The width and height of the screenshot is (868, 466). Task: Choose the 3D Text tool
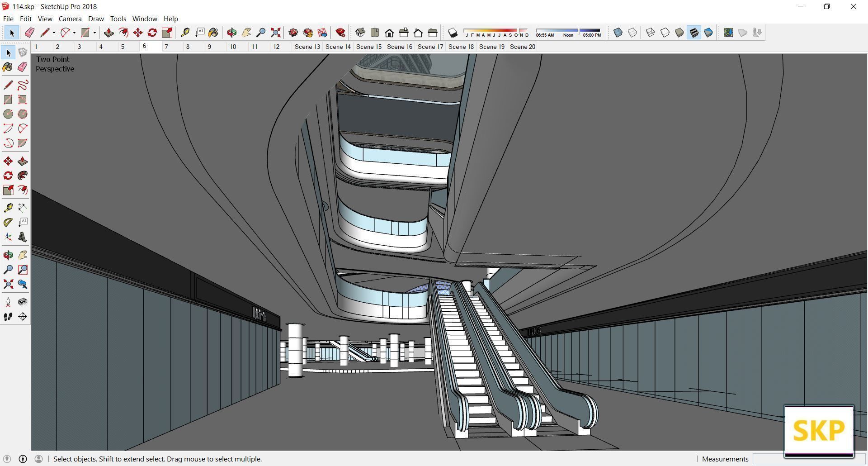pyautogui.click(x=23, y=237)
